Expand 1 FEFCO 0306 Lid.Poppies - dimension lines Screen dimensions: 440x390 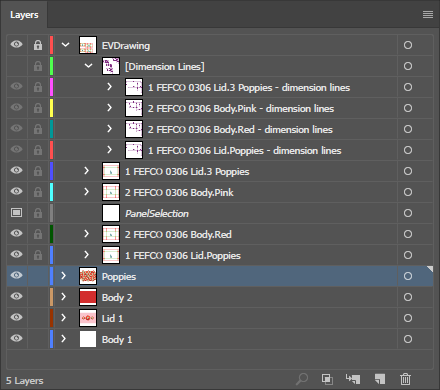click(x=109, y=150)
